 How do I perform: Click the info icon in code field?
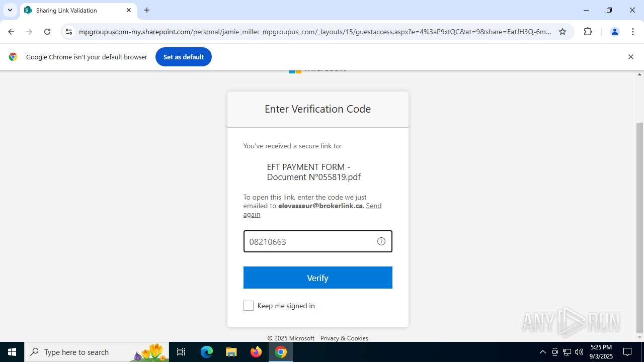tap(381, 241)
